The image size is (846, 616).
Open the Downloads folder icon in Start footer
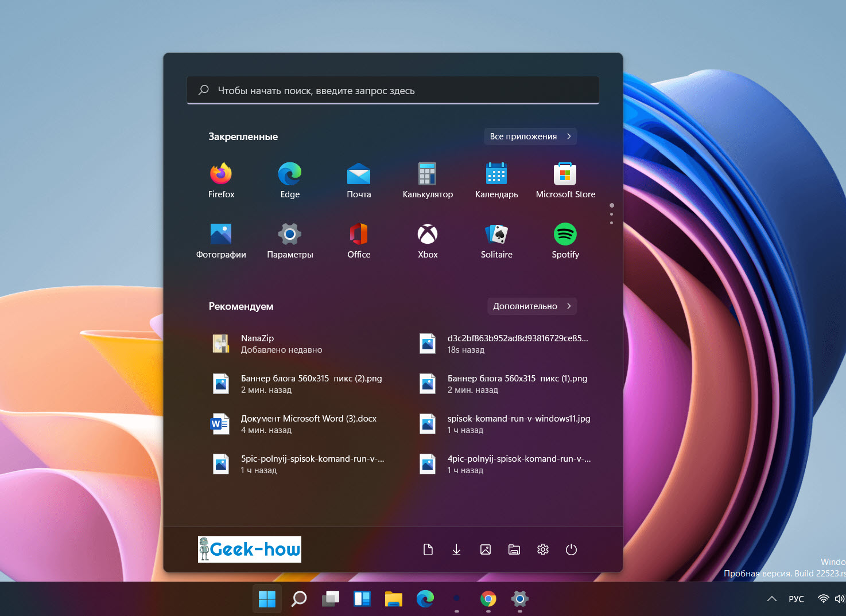click(456, 549)
